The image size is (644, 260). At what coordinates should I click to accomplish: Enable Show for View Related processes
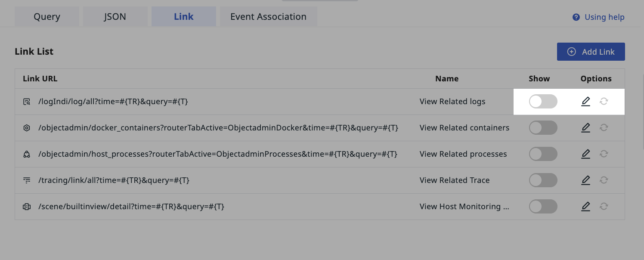[543, 154]
